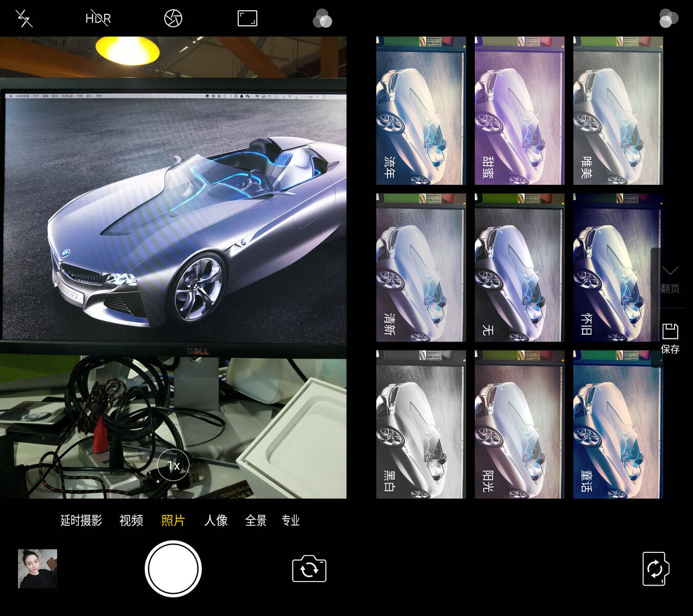Image resolution: width=693 pixels, height=616 pixels.
Task: Click the 保存 save icon
Action: [670, 338]
